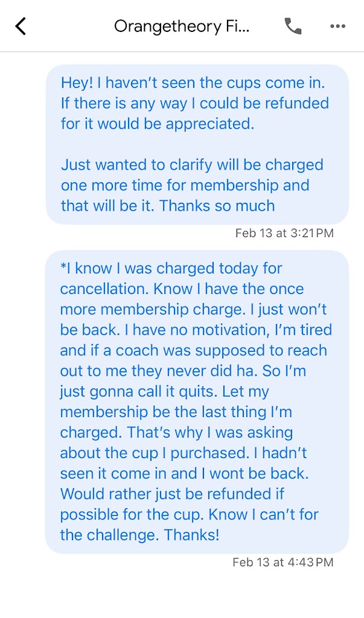
Task: Open the three-dot more options menu
Action: (x=337, y=27)
